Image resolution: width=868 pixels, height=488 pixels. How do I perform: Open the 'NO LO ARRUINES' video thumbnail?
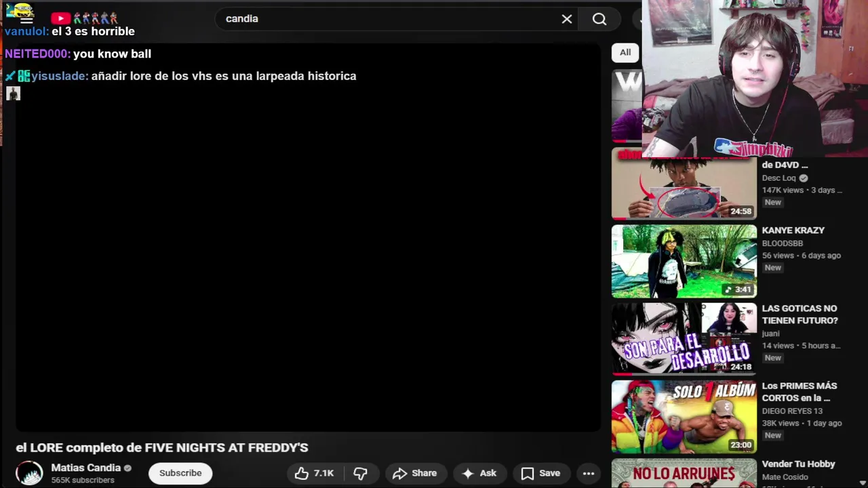point(684,473)
